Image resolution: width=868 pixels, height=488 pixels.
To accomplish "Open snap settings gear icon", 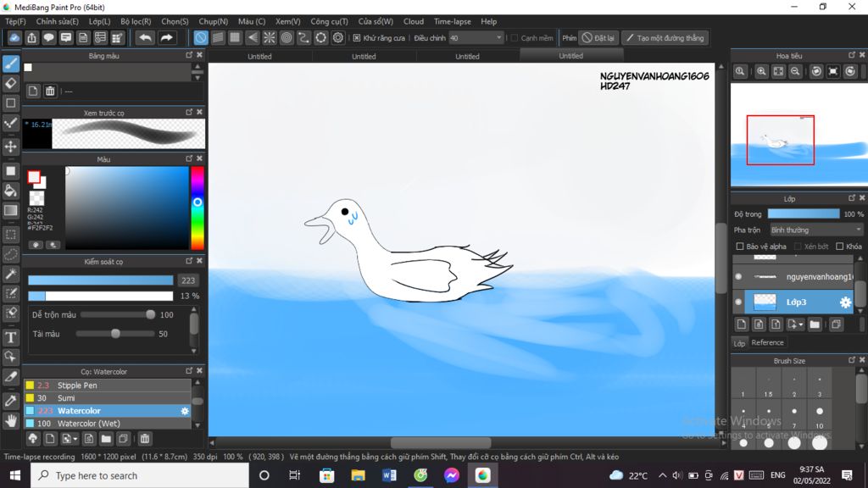I will coord(337,37).
